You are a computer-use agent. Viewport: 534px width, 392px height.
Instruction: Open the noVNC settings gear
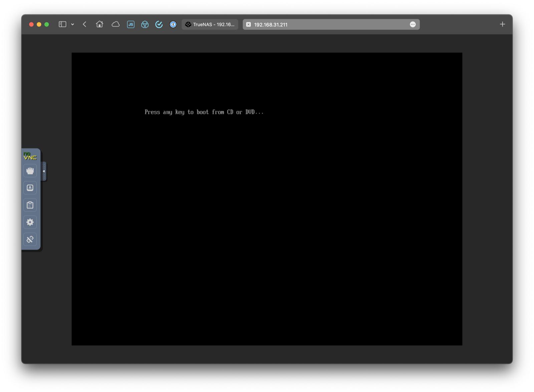click(30, 222)
